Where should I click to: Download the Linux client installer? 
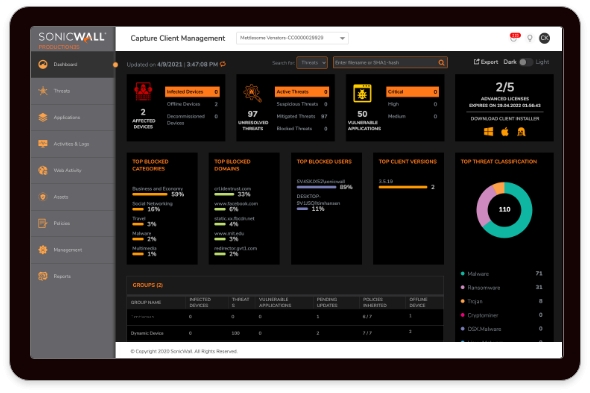click(522, 132)
